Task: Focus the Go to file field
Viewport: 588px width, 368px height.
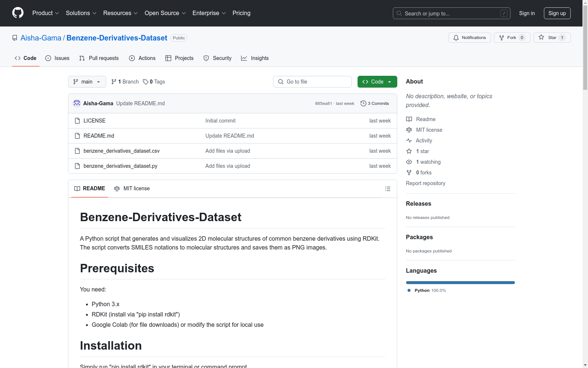Action: [x=312, y=82]
